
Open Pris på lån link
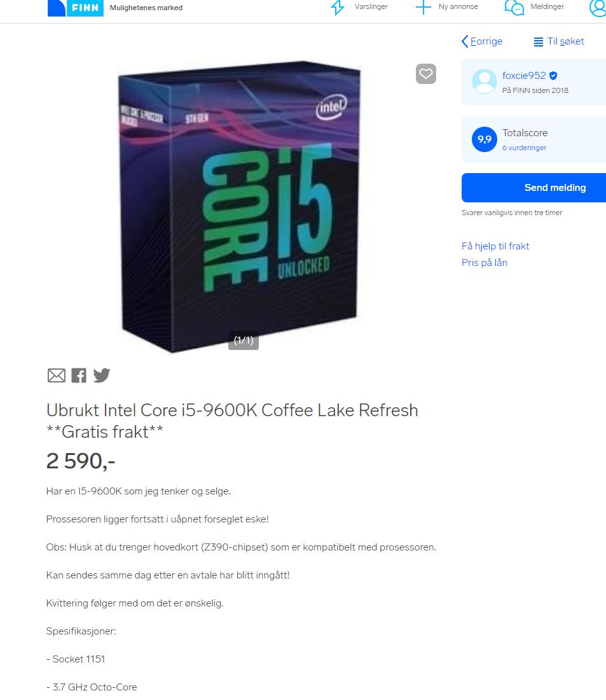(484, 263)
